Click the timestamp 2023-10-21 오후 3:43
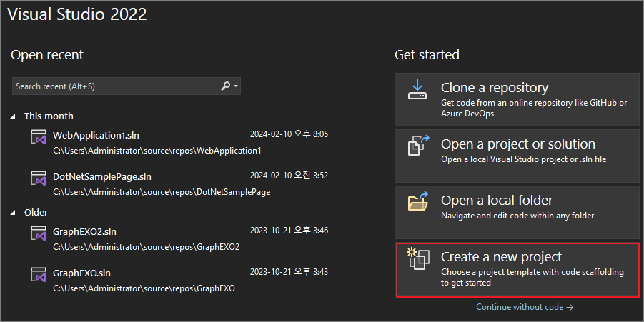 click(x=289, y=272)
